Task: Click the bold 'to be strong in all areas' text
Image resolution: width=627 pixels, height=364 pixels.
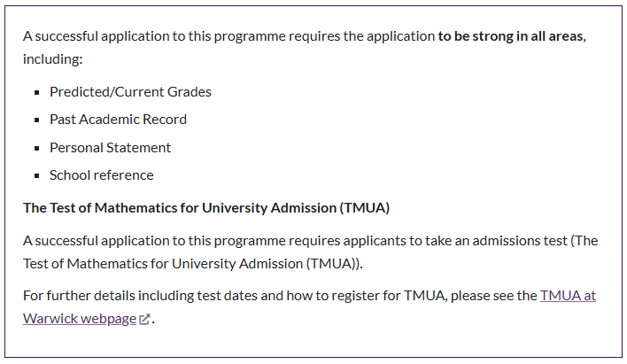Action: [511, 36]
